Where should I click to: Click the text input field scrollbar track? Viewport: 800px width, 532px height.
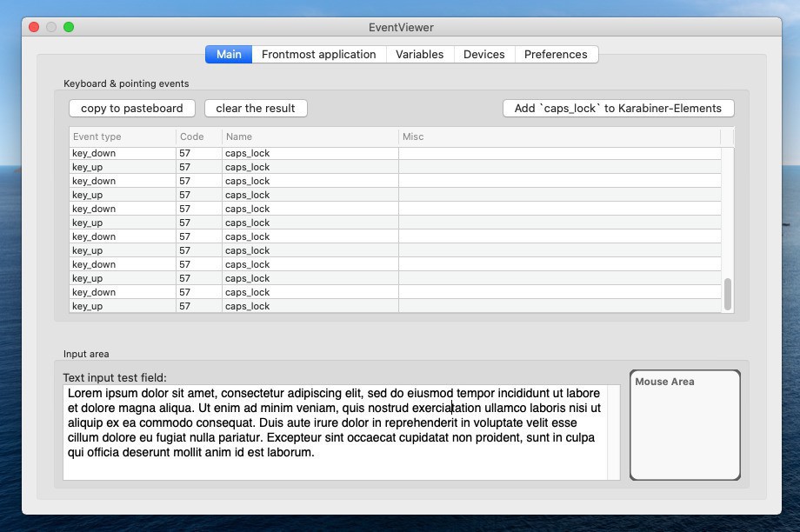614,432
